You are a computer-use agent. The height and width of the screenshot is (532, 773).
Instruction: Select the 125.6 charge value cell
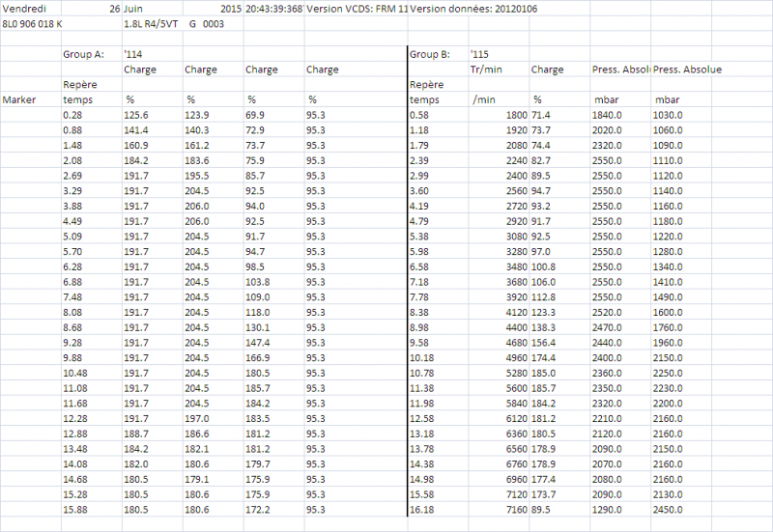pyautogui.click(x=137, y=115)
